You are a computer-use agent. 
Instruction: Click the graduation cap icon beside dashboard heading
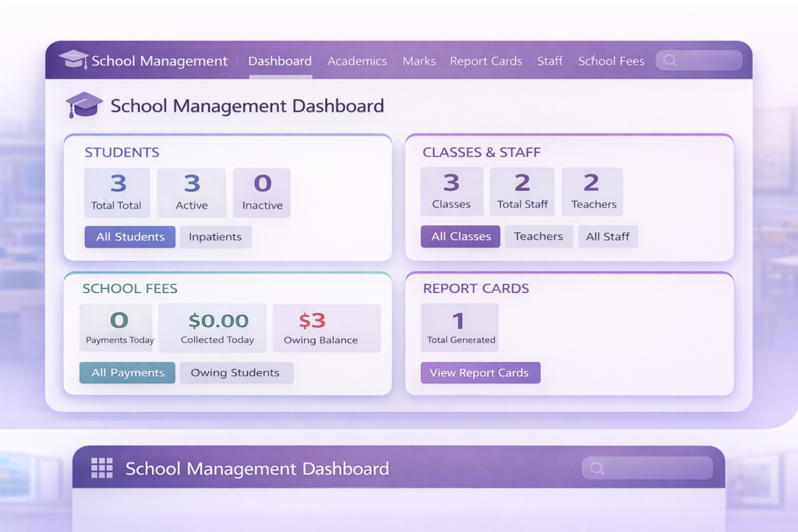point(83,105)
